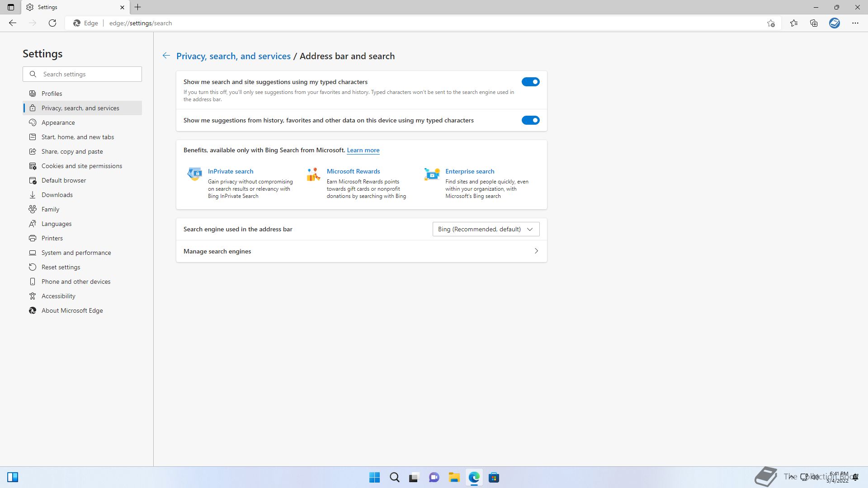The height and width of the screenshot is (488, 868).
Task: Select Profiles in settings sidebar
Action: click(82, 94)
